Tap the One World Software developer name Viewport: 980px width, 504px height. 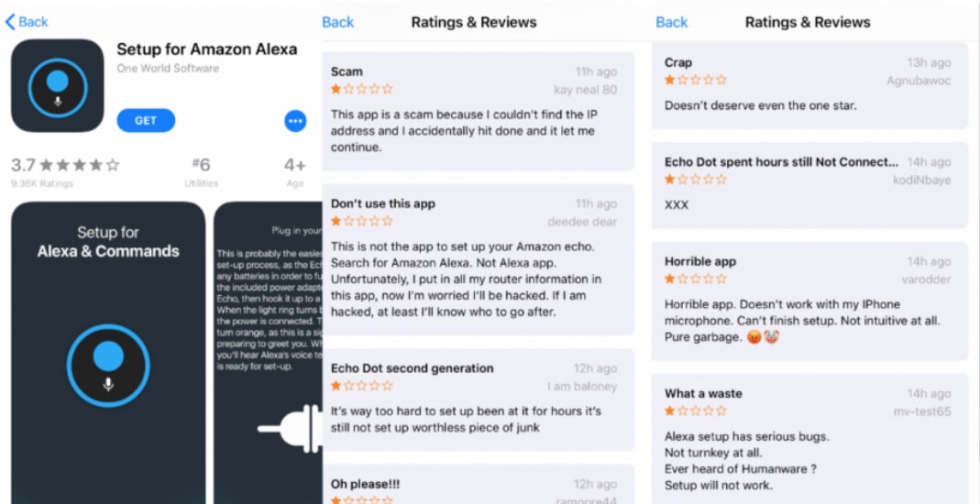[x=168, y=69]
